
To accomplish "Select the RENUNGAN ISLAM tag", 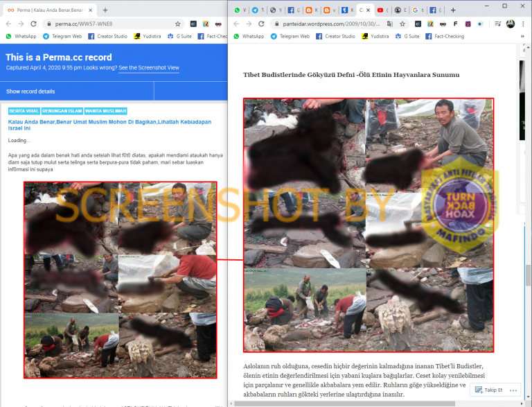I will (62, 111).
